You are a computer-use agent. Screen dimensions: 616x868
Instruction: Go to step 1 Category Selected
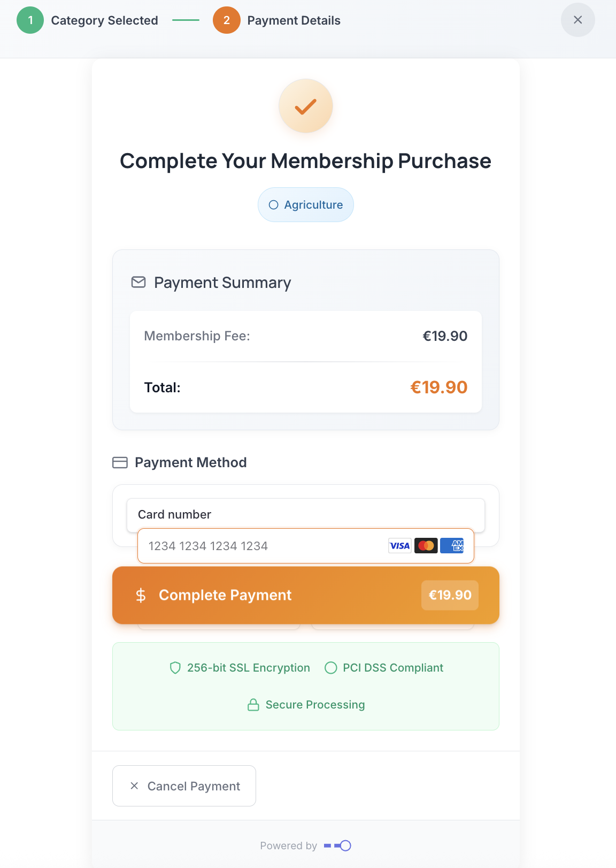pyautogui.click(x=30, y=20)
